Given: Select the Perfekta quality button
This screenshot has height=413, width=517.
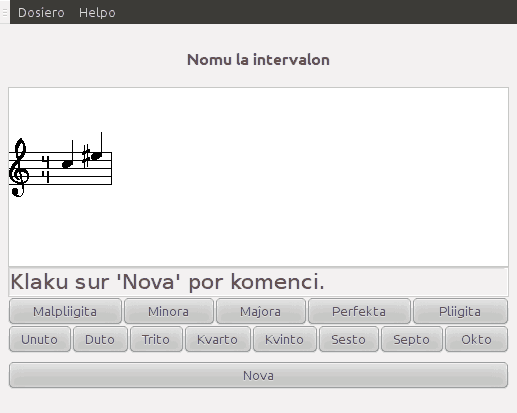Looking at the screenshot, I should tap(359, 311).
